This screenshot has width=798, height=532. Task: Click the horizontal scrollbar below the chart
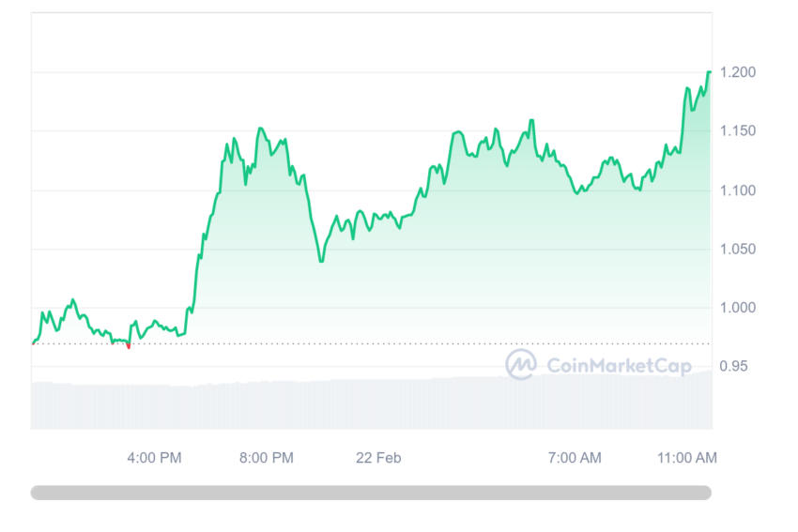[x=371, y=493]
